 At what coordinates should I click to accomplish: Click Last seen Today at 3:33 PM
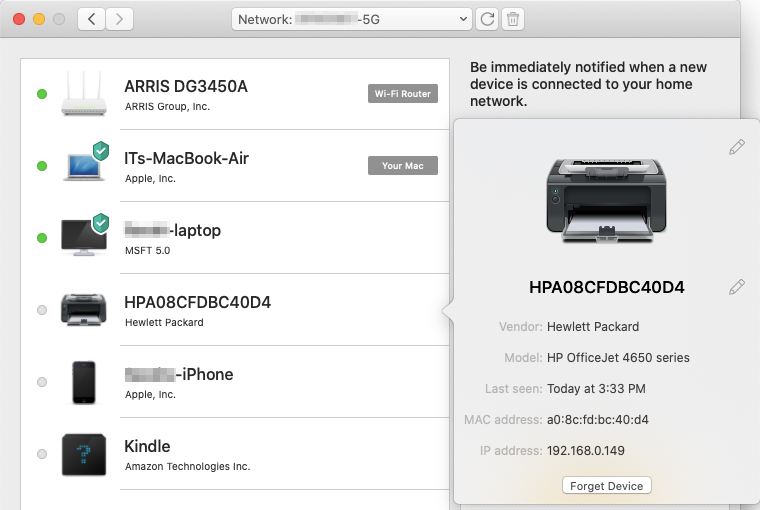[x=596, y=388]
